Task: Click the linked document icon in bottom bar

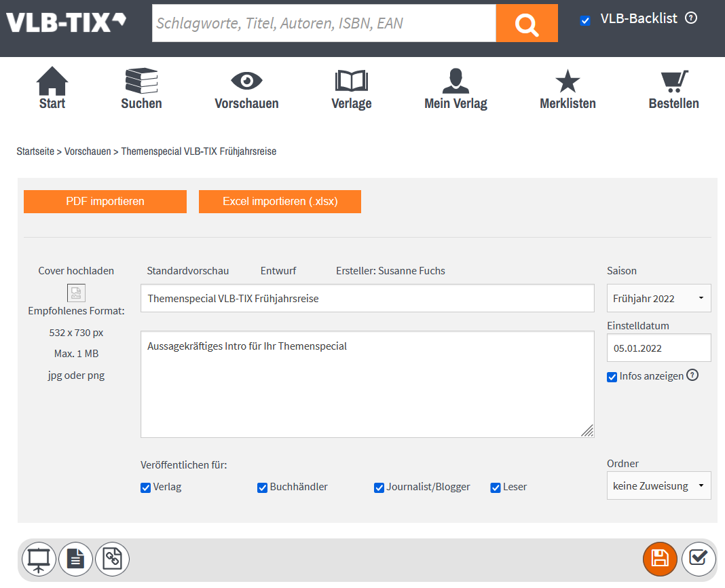Action: 113,559
